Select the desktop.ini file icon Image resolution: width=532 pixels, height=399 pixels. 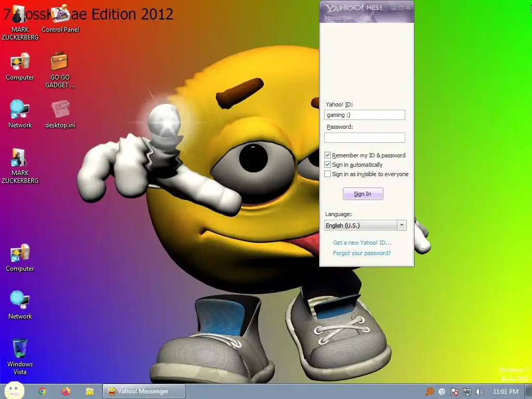click(x=60, y=114)
